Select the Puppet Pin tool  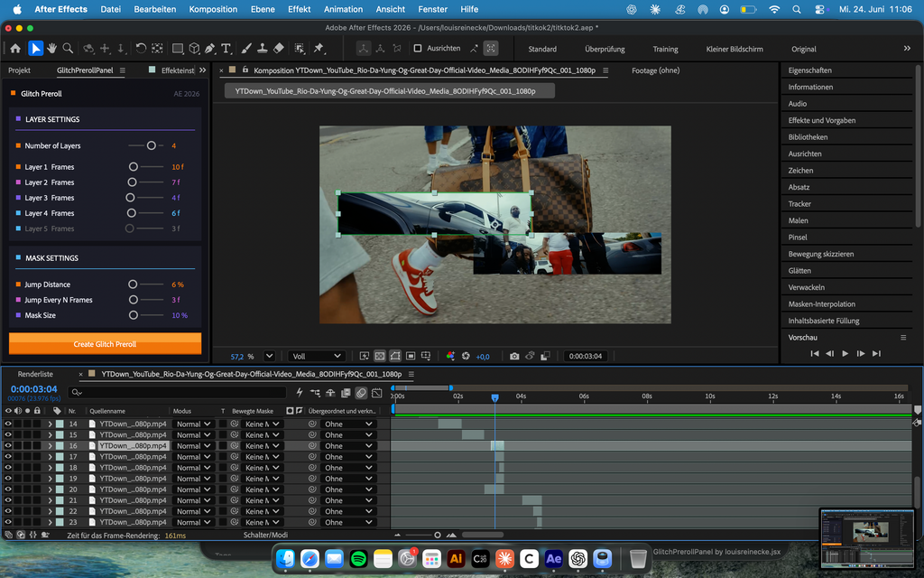[x=319, y=49]
